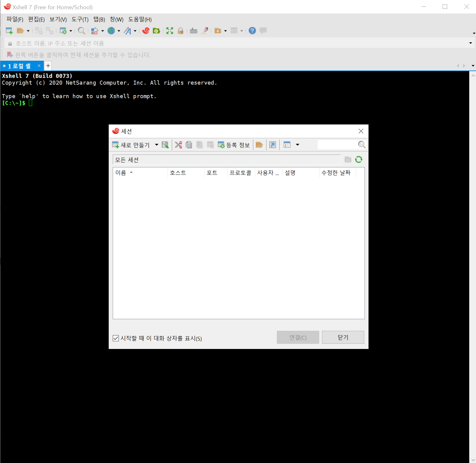Click 새로 만들기 in session dialog

[x=131, y=145]
